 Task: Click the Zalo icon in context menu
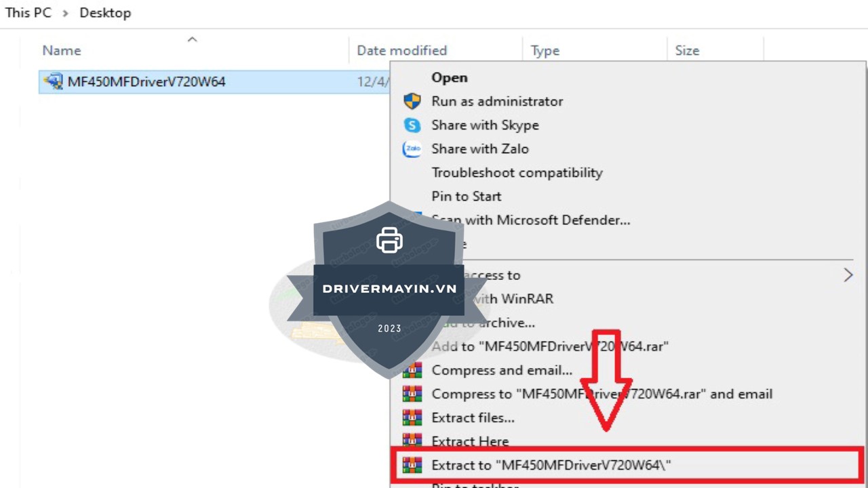pyautogui.click(x=412, y=149)
